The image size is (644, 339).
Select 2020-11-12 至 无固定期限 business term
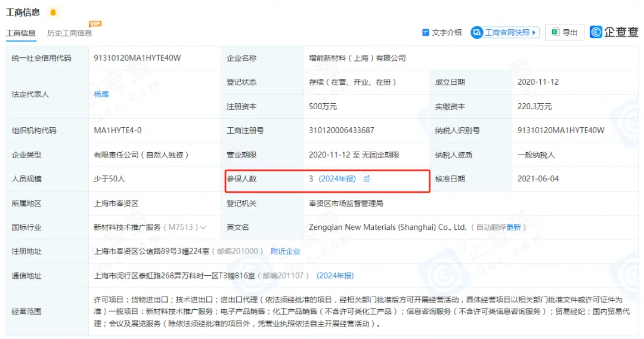coord(354,155)
